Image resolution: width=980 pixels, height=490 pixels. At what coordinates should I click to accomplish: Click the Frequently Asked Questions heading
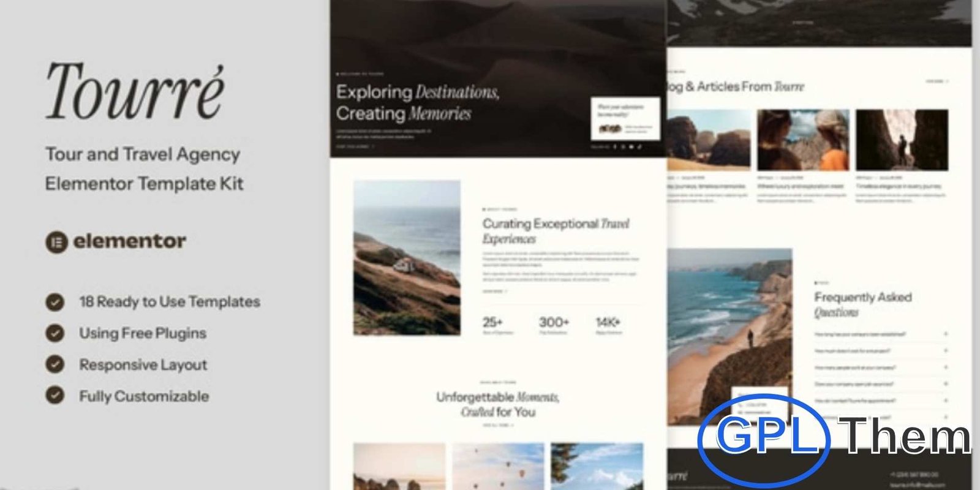[863, 304]
